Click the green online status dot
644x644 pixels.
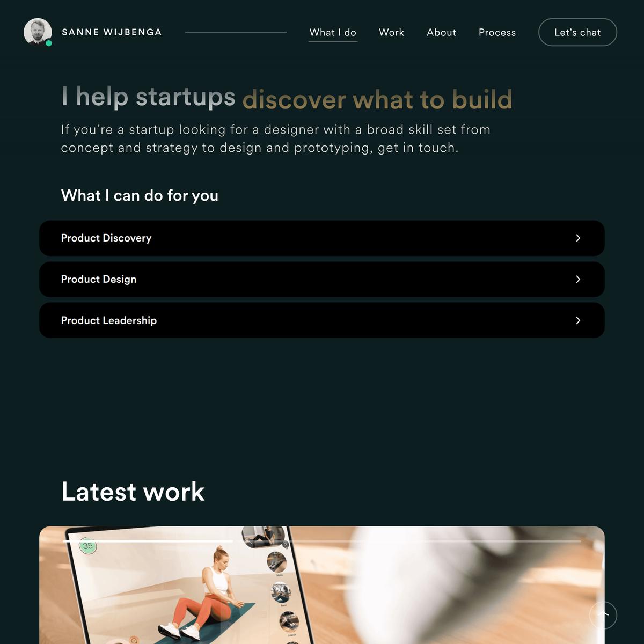pos(49,43)
